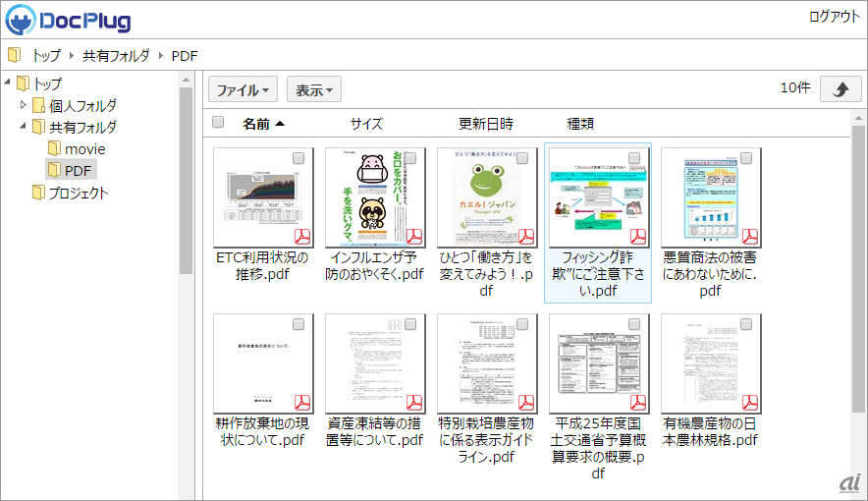868x501 pixels.
Task: Open the ファイル dropdown menu
Action: [243, 89]
